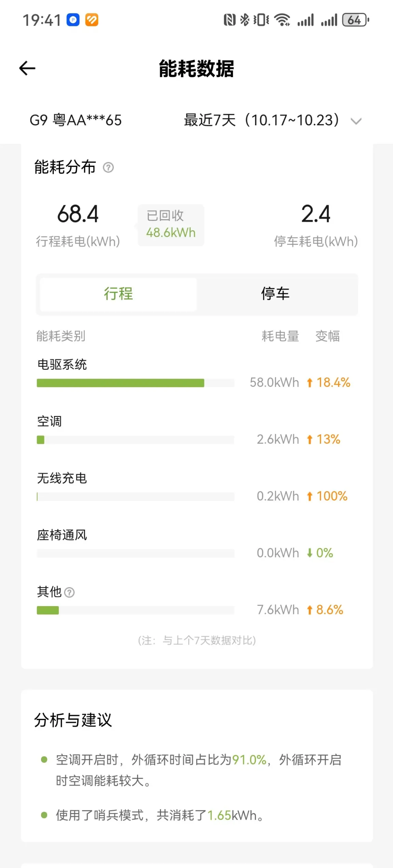393x868 pixels.
Task: Tap the 空调 energy usage bar
Action: tap(135, 440)
